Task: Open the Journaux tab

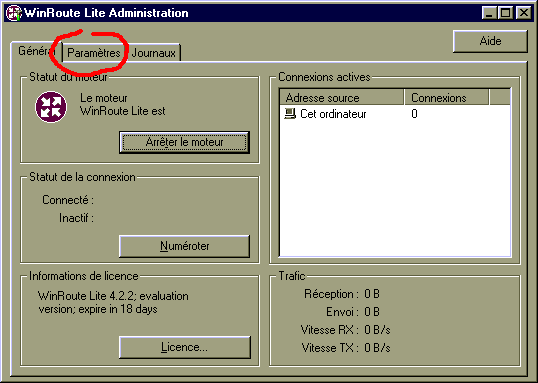Action: coord(153,53)
